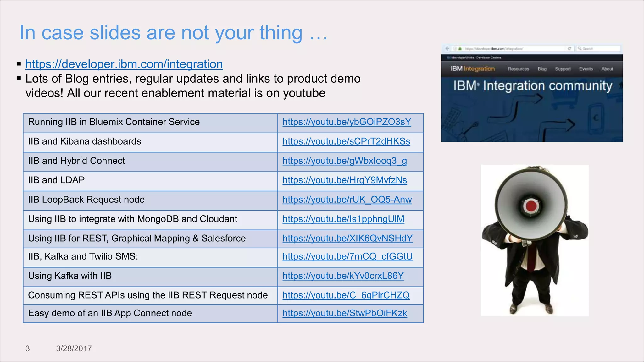The width and height of the screenshot is (644, 362).
Task: Open the youtu.be/kYv0crxL86Y Kafka link
Action: click(343, 276)
